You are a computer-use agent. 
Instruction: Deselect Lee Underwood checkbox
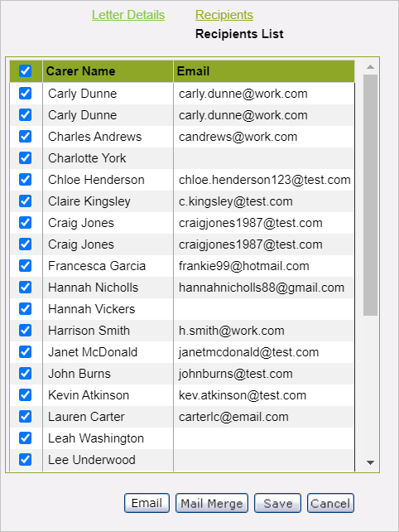tap(25, 459)
